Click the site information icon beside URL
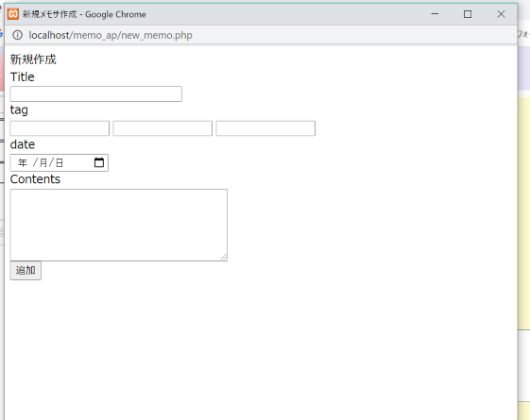Viewport: 530px width, 420px height. pyautogui.click(x=18, y=35)
